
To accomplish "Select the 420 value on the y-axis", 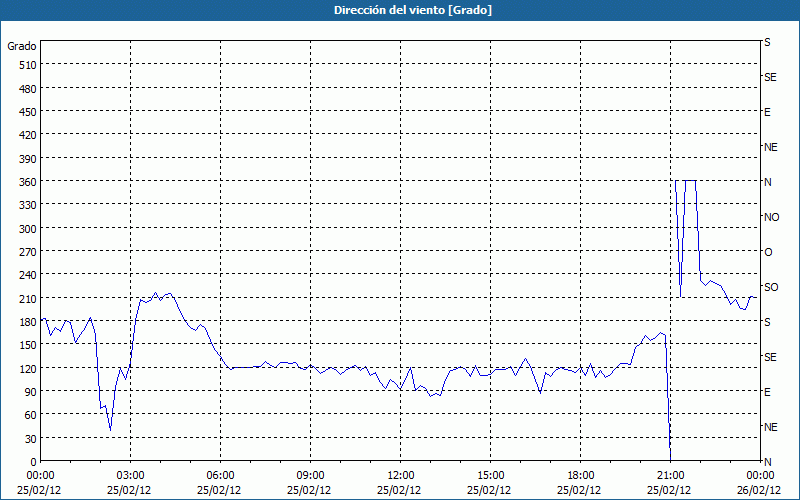I will point(28,135).
